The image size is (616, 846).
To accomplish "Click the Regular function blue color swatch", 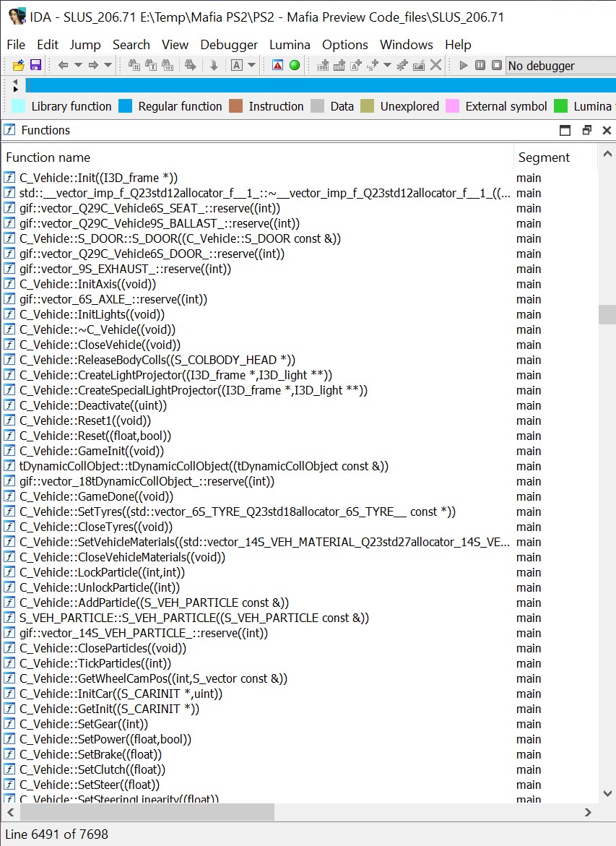I will point(126,106).
